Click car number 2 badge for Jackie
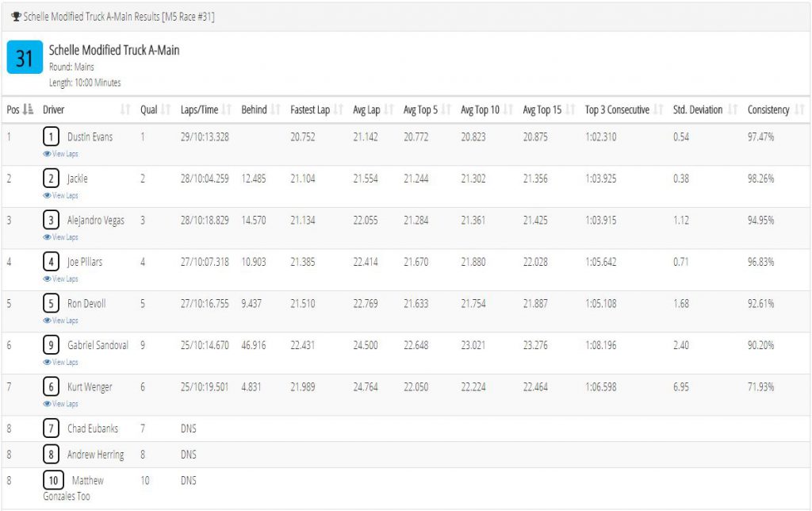812x511 pixels. tap(51, 179)
